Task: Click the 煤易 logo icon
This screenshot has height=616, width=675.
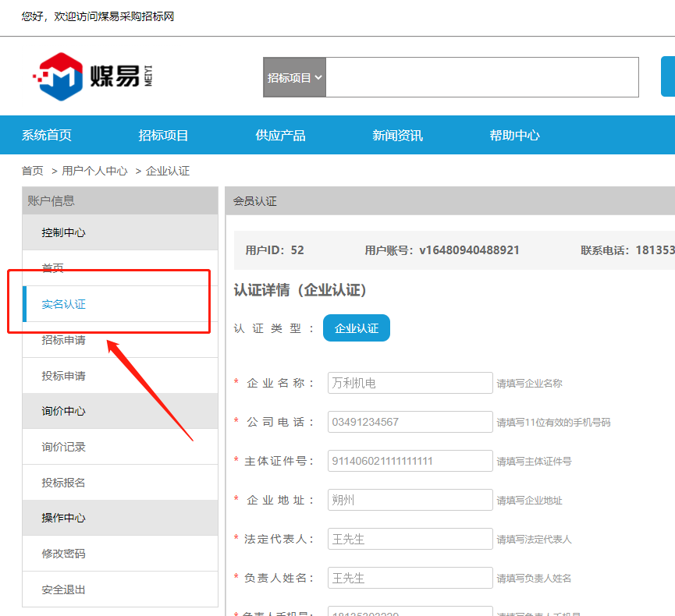Action: click(x=57, y=77)
